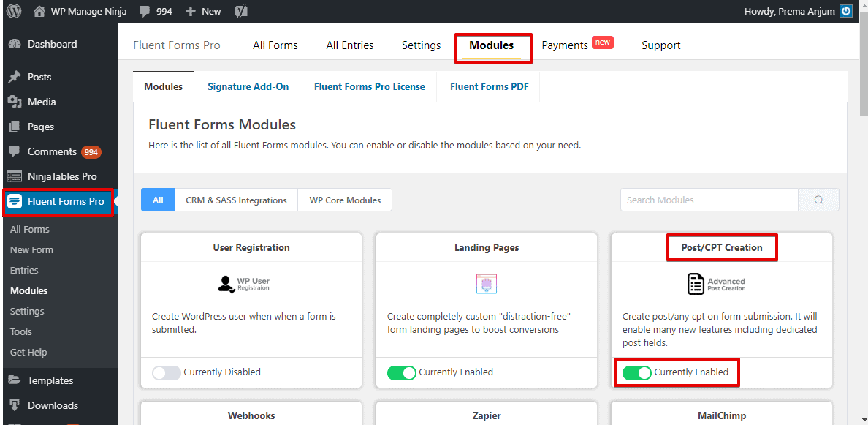
Task: Switch to the Signature Add-On tab
Action: [248, 86]
